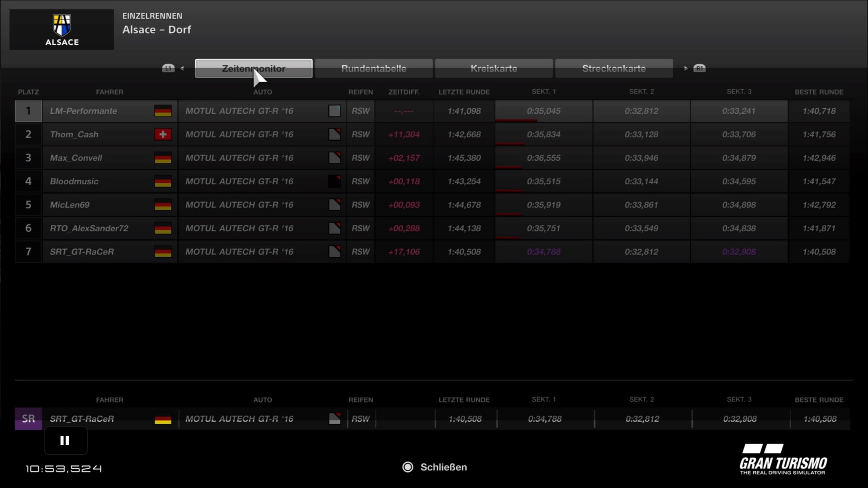Click the right arrow after Streckenkarte
Viewport: 868px width, 488px height.
[685, 69]
